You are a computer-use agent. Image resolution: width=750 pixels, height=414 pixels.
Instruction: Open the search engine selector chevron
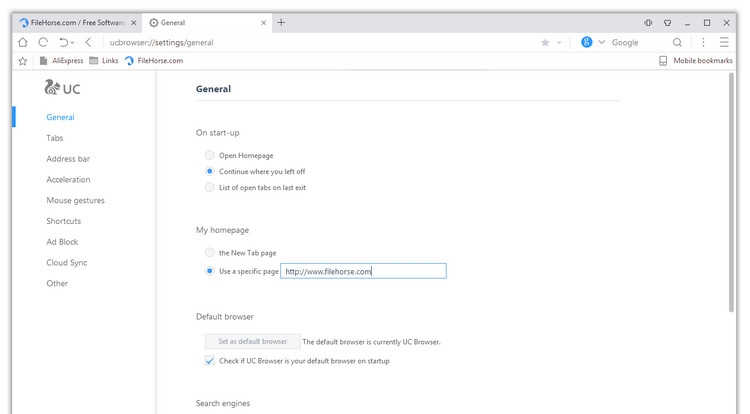pos(601,42)
